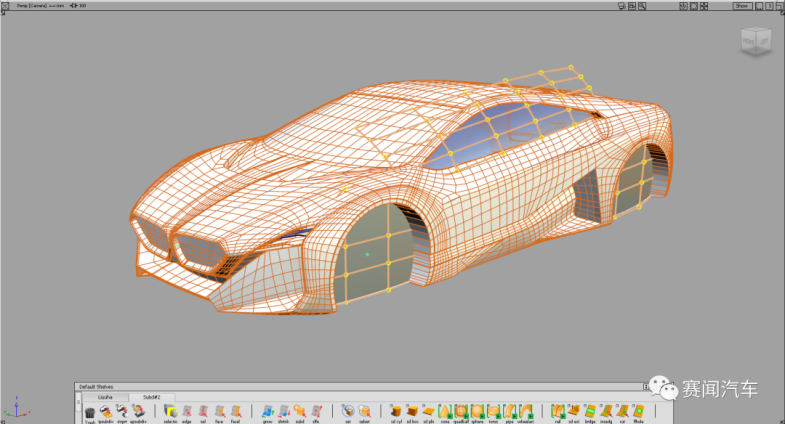Activate the bridge tool icon
Viewport: 785px width, 424px height.
(x=590, y=412)
